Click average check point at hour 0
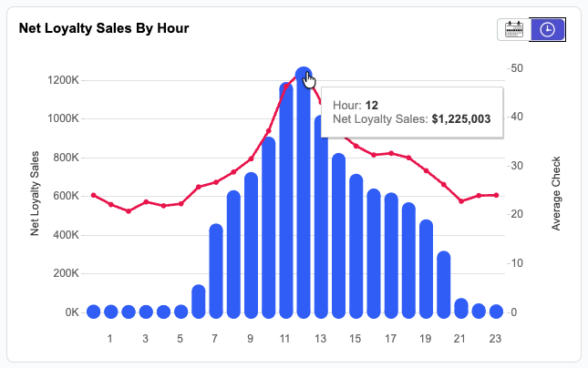Screen dimensions: 588x368 93,195
